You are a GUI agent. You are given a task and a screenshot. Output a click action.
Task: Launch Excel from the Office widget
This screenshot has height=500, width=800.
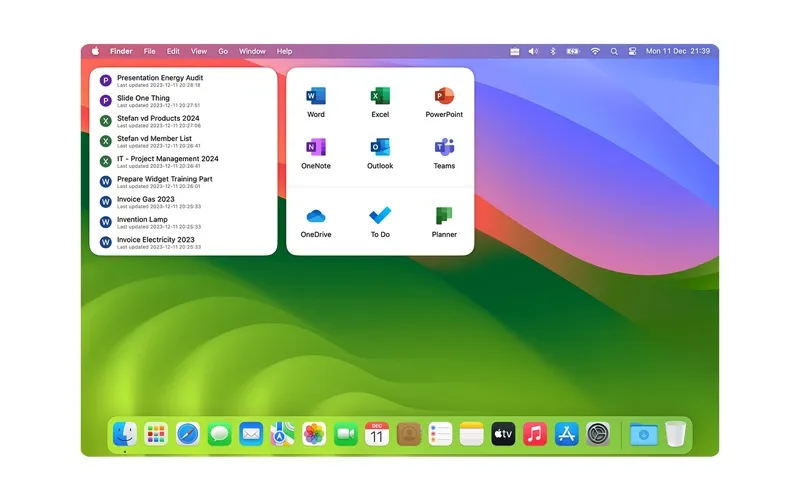click(x=380, y=103)
